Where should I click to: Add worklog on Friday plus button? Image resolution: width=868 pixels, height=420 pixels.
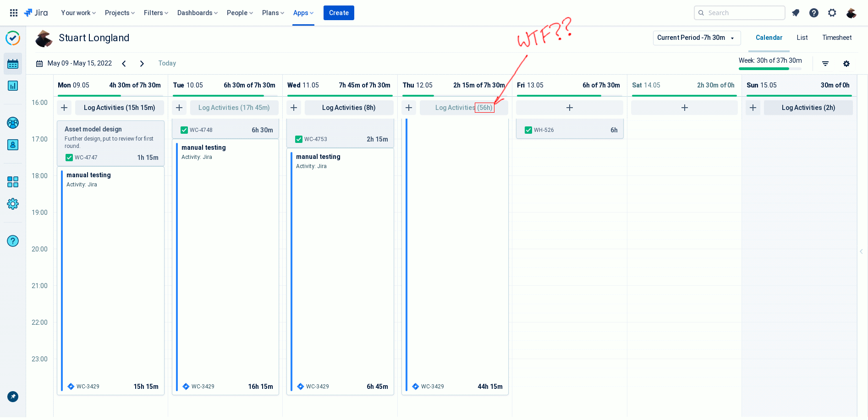pos(569,108)
